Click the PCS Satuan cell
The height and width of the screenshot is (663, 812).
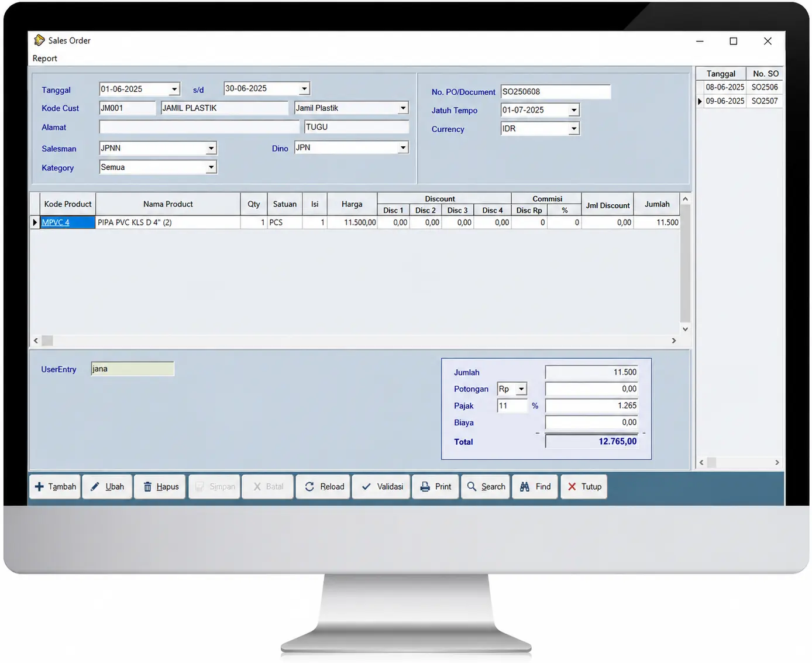tap(285, 222)
